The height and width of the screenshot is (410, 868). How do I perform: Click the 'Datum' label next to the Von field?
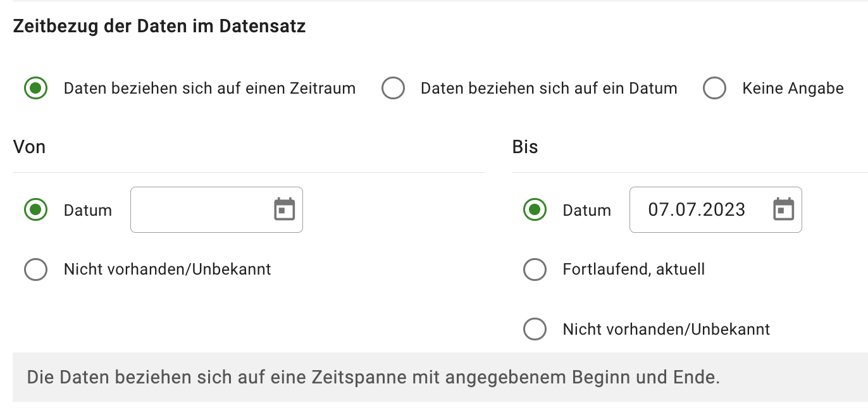click(87, 209)
